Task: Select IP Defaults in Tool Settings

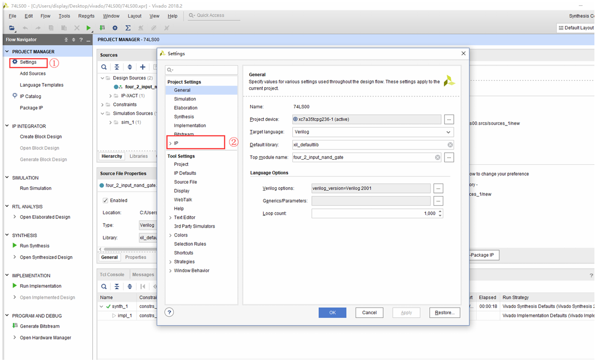Action: (x=185, y=173)
